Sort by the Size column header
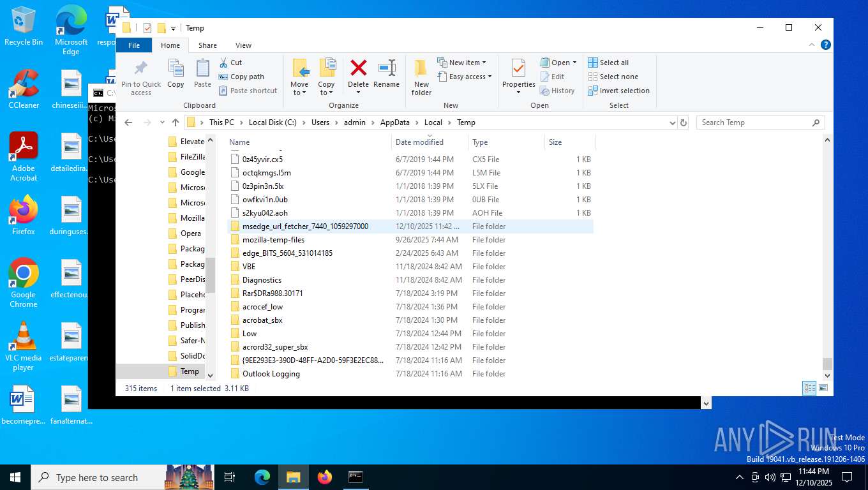The width and height of the screenshot is (868, 490). click(x=570, y=142)
